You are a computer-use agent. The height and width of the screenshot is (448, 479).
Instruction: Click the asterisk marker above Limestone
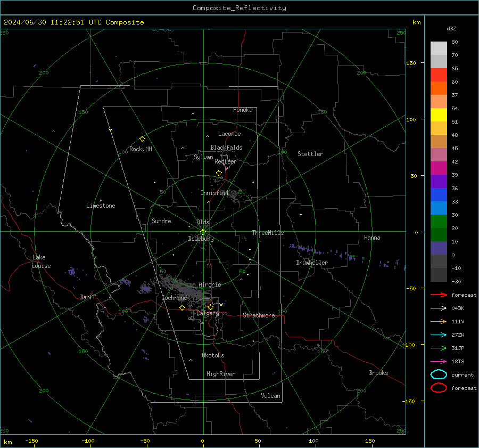pyautogui.click(x=101, y=201)
